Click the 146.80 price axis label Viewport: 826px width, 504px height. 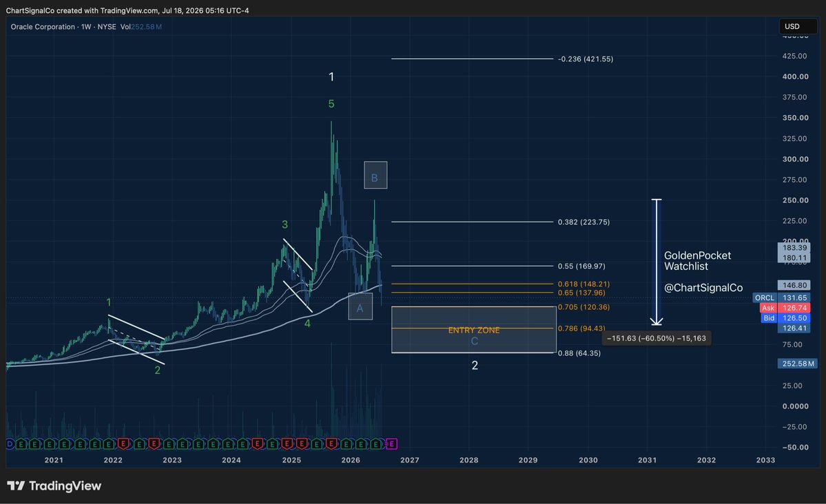[794, 285]
